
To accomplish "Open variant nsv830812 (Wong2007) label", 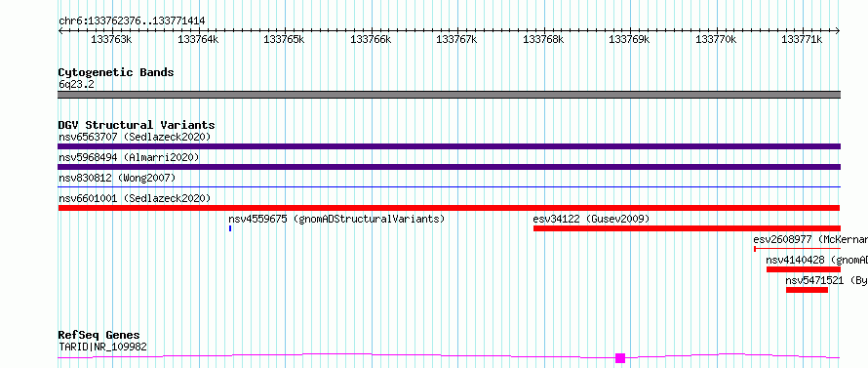I will 117,178.
